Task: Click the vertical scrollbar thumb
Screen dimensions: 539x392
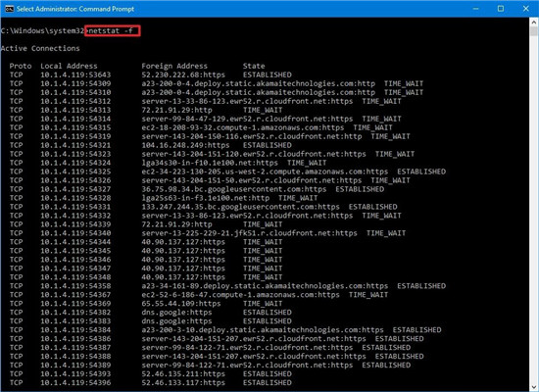Action: point(533,31)
